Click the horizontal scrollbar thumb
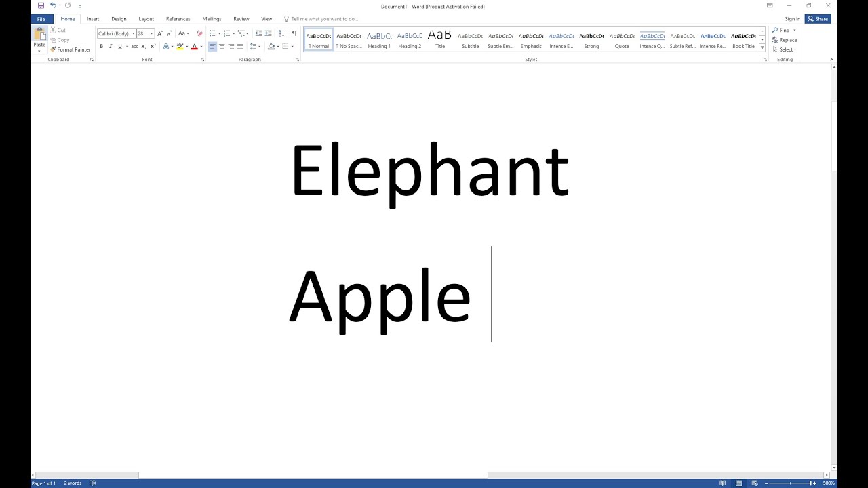 313,475
